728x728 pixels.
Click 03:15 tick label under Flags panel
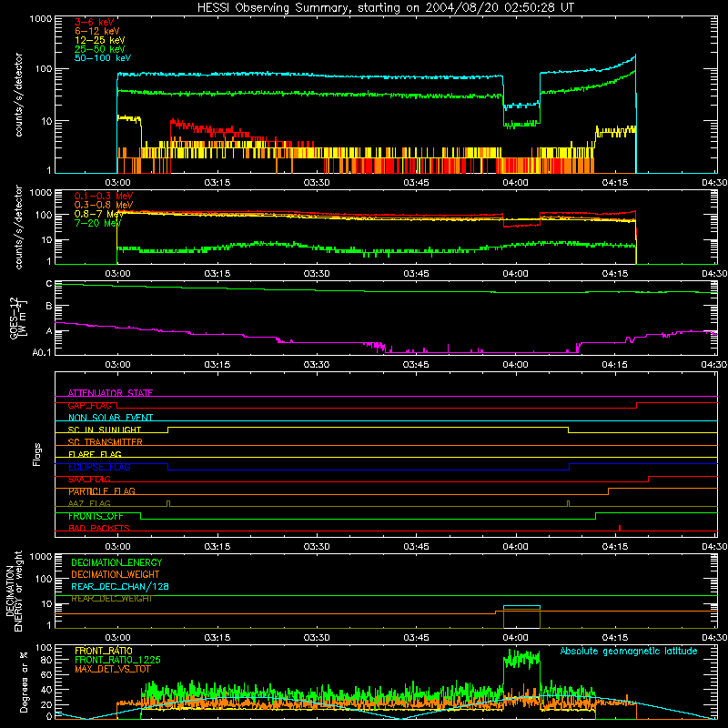(217, 547)
